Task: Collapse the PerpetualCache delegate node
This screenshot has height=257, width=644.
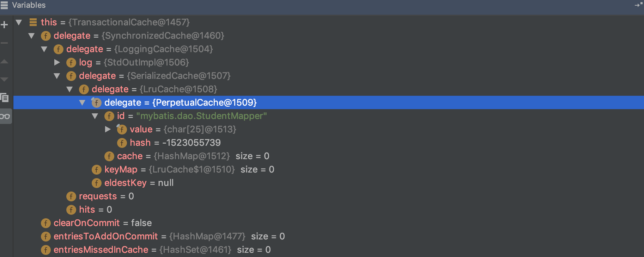Action: 83,103
